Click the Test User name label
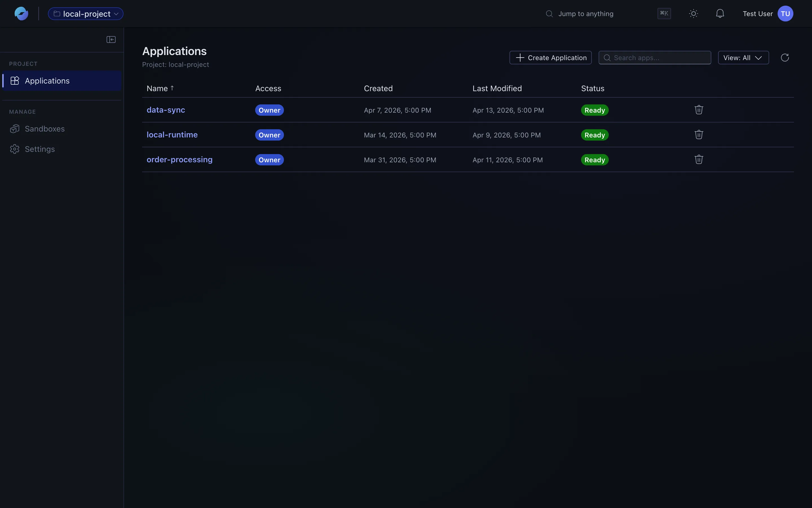 coord(758,14)
